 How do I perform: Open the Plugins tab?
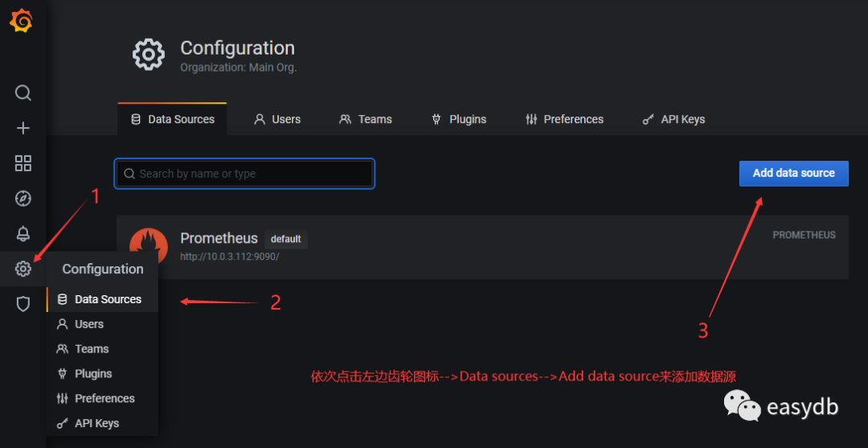point(459,119)
